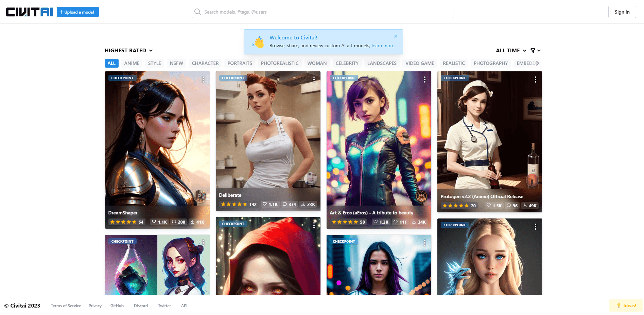
Task: Open the learn more link in banner
Action: pos(384,46)
